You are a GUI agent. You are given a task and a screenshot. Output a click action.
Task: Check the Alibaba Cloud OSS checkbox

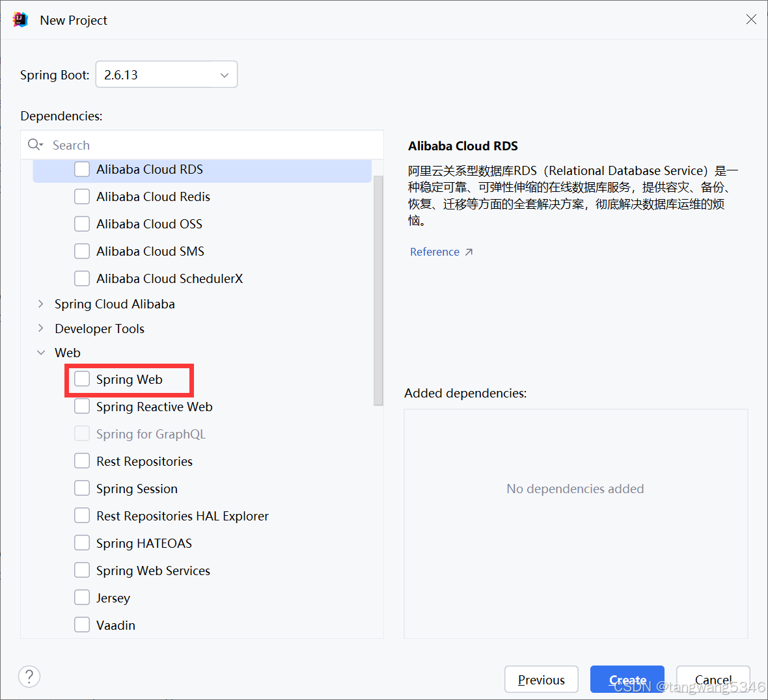[x=82, y=224]
